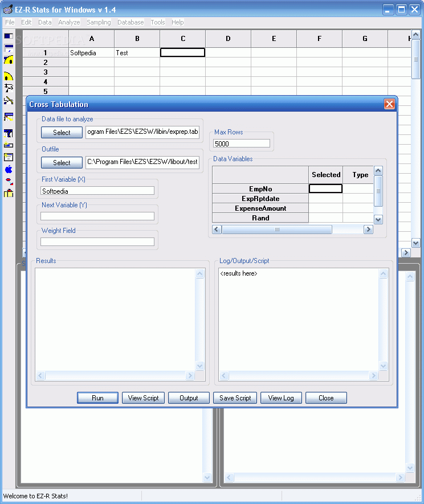Image resolution: width=424 pixels, height=504 pixels.
Task: Click row 3 header in spreadsheet
Action: [46, 72]
